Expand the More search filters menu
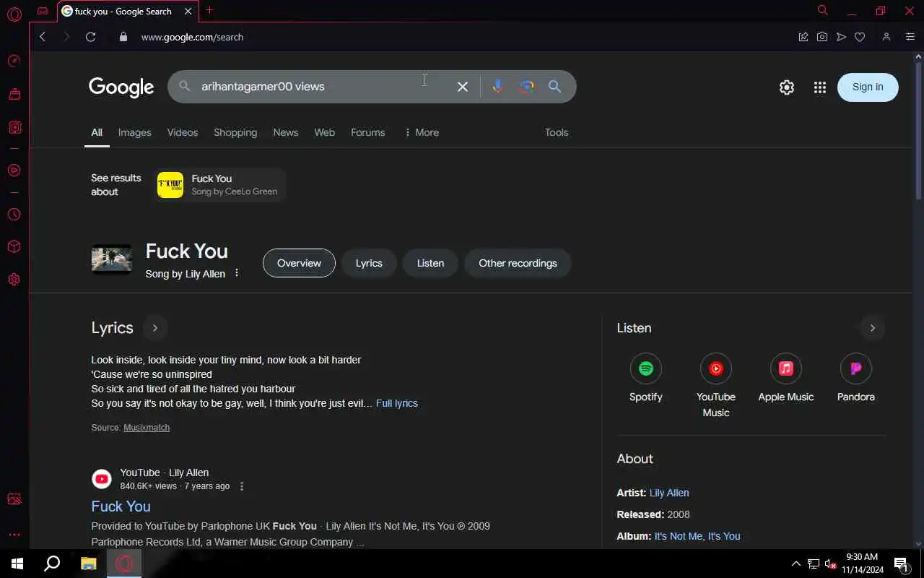 [422, 132]
